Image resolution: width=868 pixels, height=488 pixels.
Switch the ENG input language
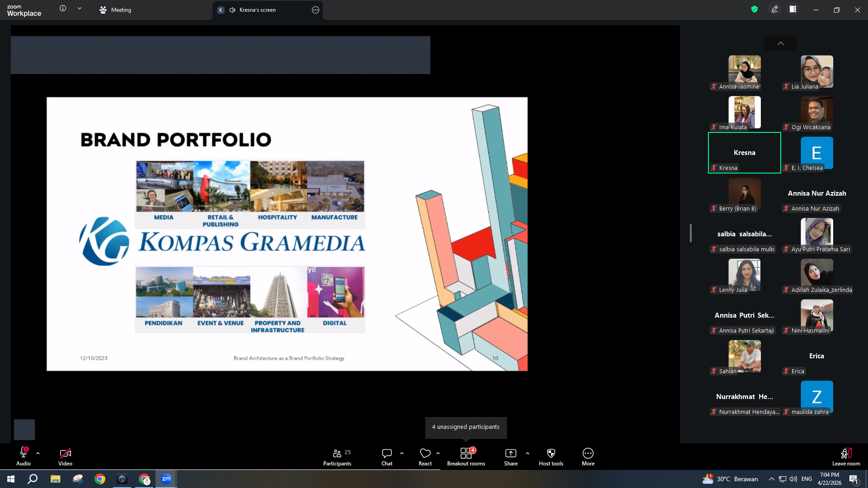pyautogui.click(x=807, y=479)
